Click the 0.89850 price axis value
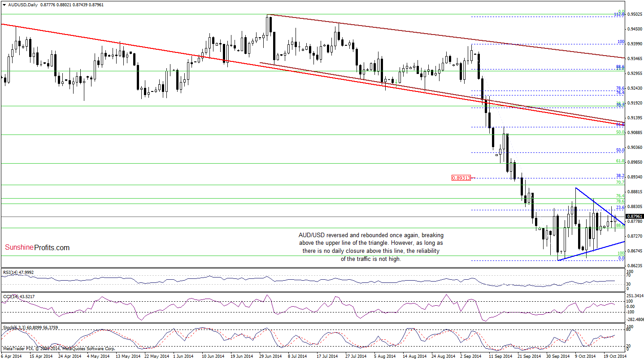This screenshot has height=360, width=644. [634, 162]
